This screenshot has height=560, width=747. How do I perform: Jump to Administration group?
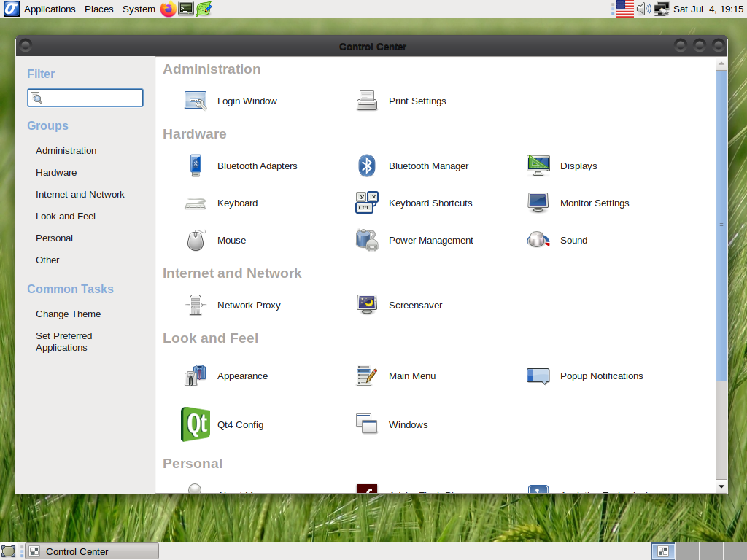(66, 150)
